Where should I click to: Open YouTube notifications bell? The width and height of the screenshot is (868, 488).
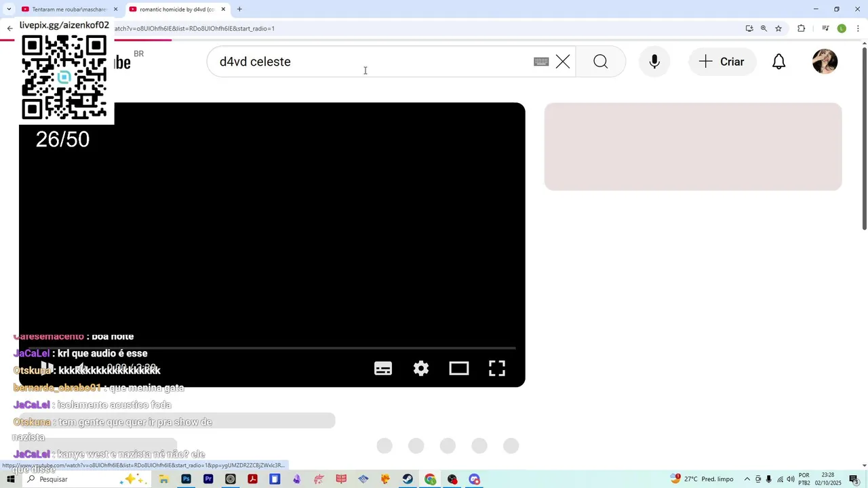click(779, 62)
